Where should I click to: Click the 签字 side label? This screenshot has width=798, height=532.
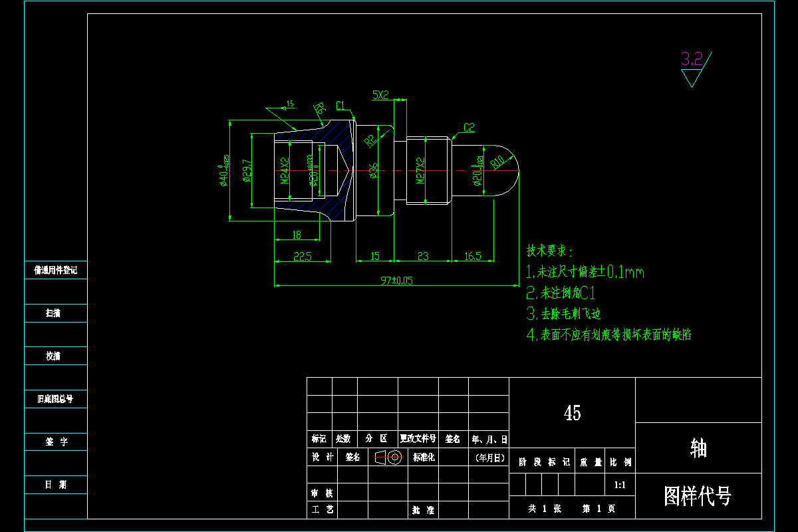57,442
